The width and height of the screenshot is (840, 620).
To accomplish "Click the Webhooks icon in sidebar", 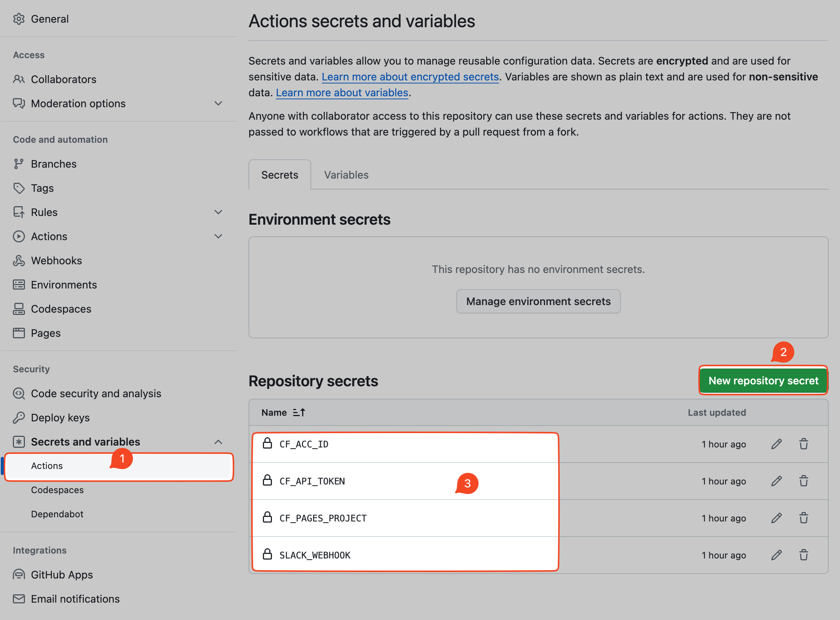I will click(x=19, y=261).
